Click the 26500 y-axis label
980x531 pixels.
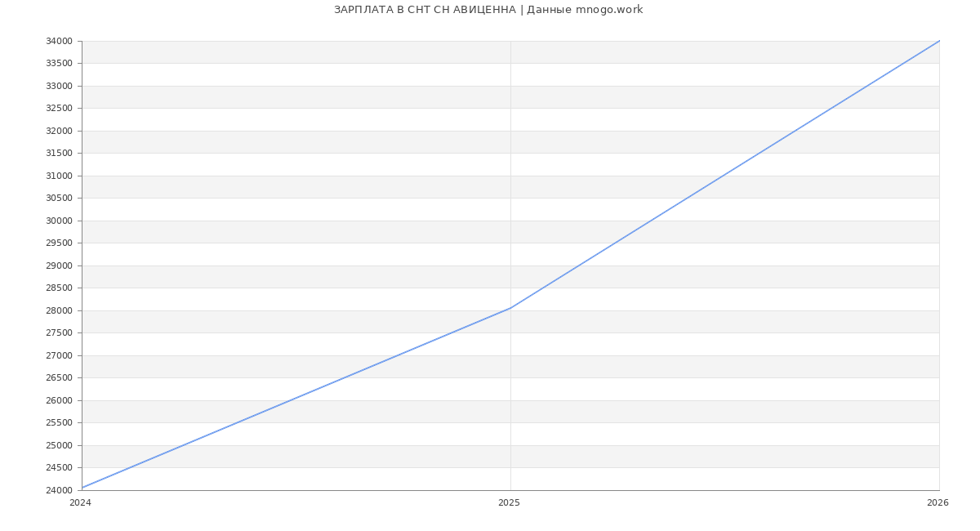[59, 378]
